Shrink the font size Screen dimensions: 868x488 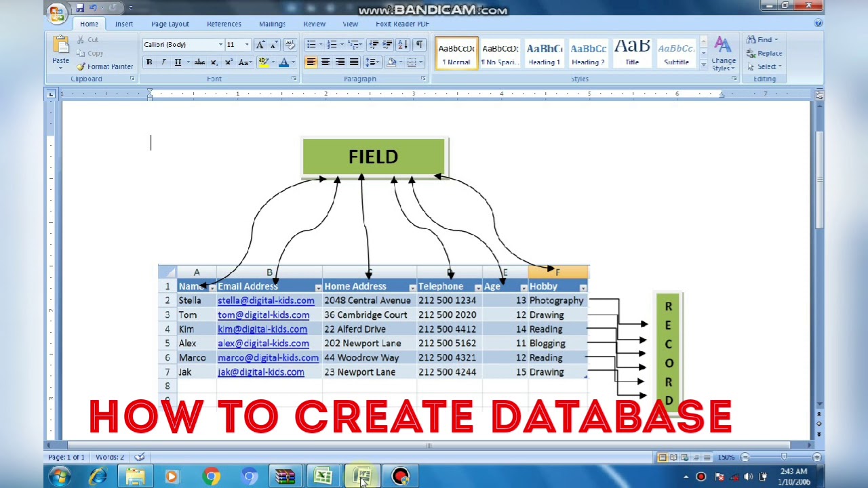pos(273,45)
